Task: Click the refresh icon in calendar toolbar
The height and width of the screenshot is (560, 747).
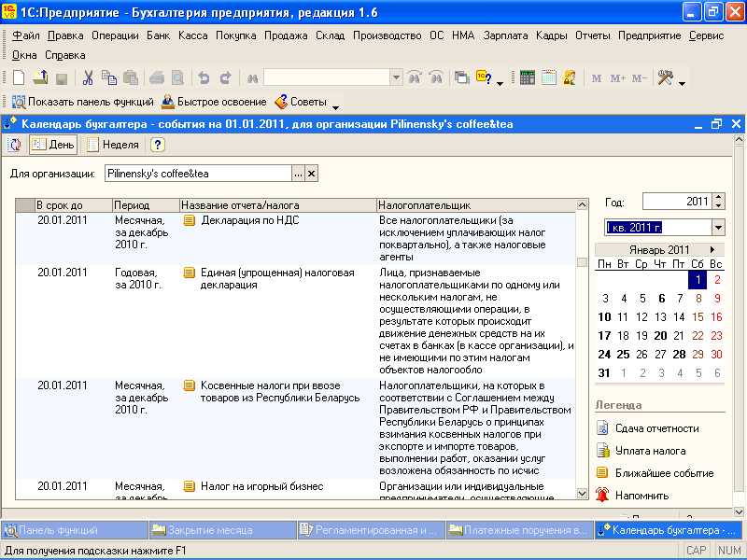Action: pos(14,145)
